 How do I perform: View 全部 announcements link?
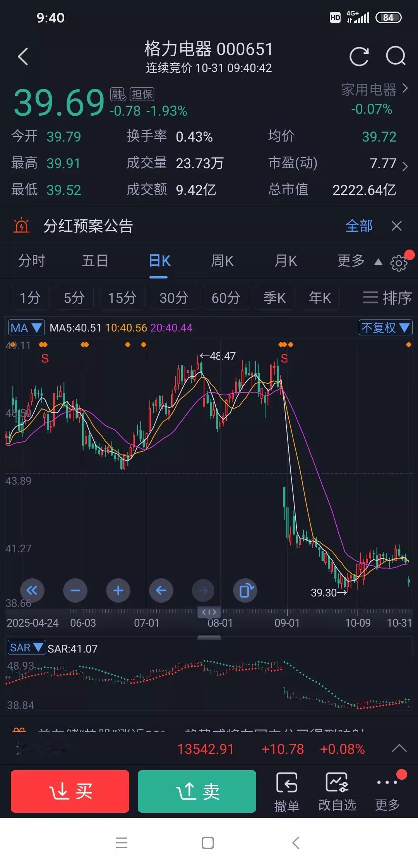359,226
